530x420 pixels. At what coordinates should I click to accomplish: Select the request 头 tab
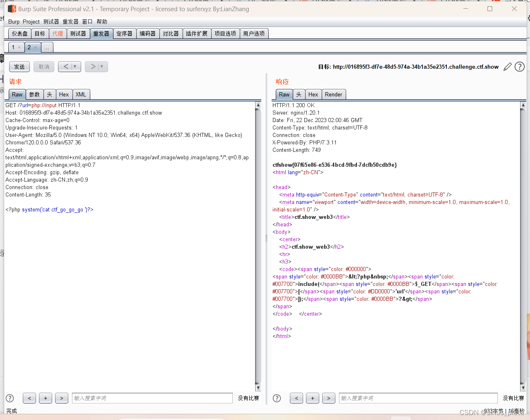(x=50, y=94)
